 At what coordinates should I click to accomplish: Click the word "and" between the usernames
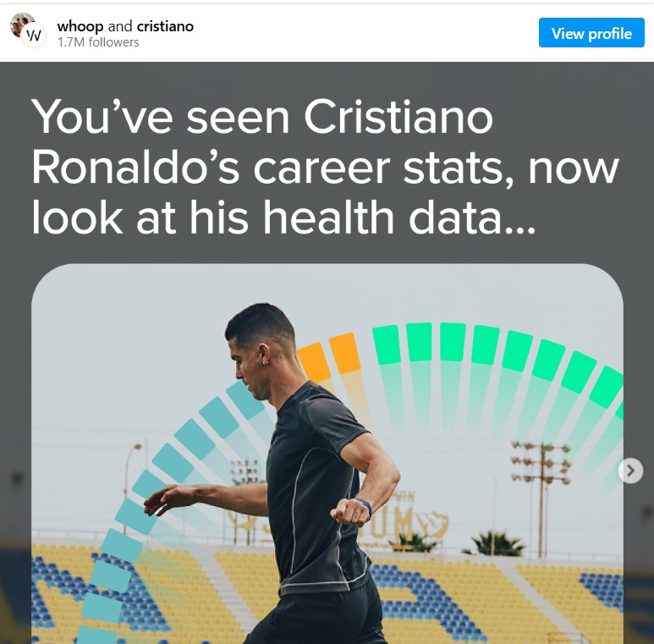coord(120,26)
